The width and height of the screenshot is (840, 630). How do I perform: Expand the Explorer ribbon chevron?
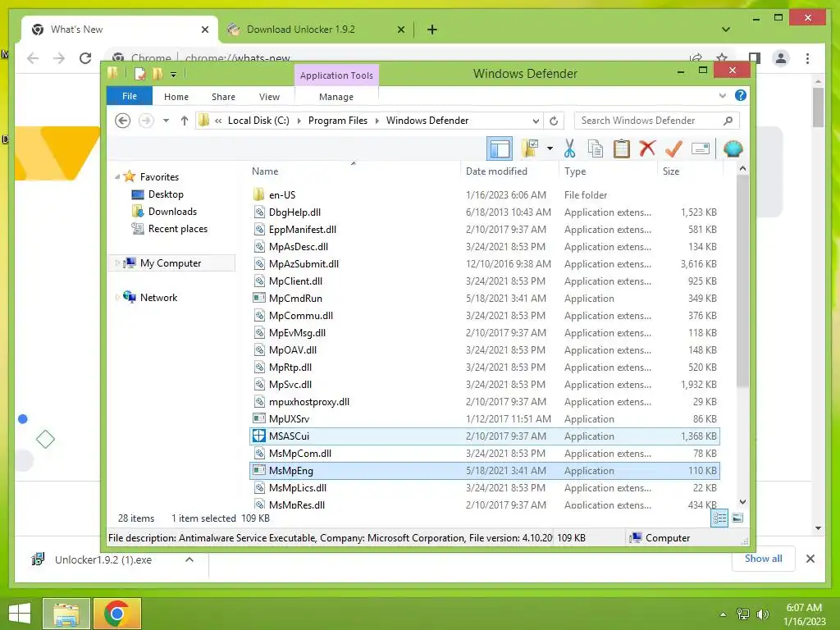[x=722, y=95]
